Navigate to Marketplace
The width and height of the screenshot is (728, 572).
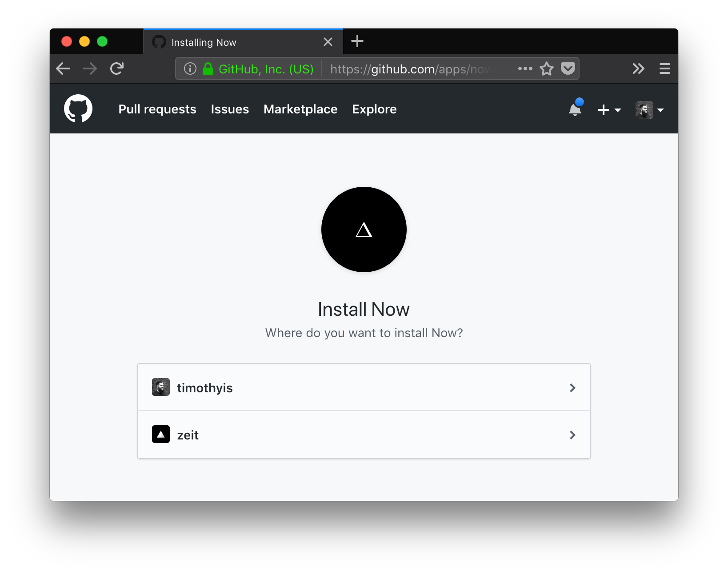tap(300, 109)
